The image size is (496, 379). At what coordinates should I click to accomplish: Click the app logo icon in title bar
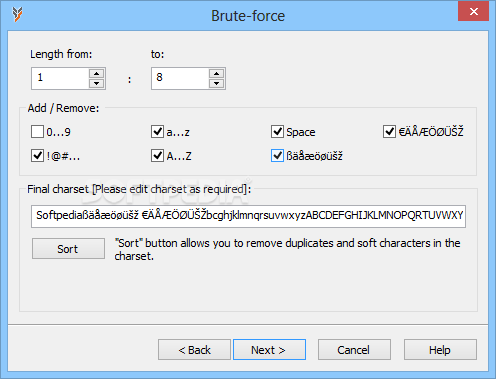[x=17, y=14]
